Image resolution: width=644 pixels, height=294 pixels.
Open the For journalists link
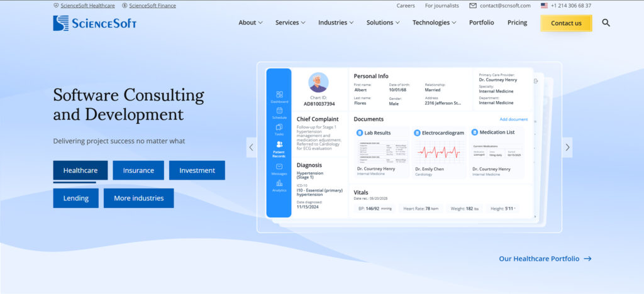pos(442,6)
